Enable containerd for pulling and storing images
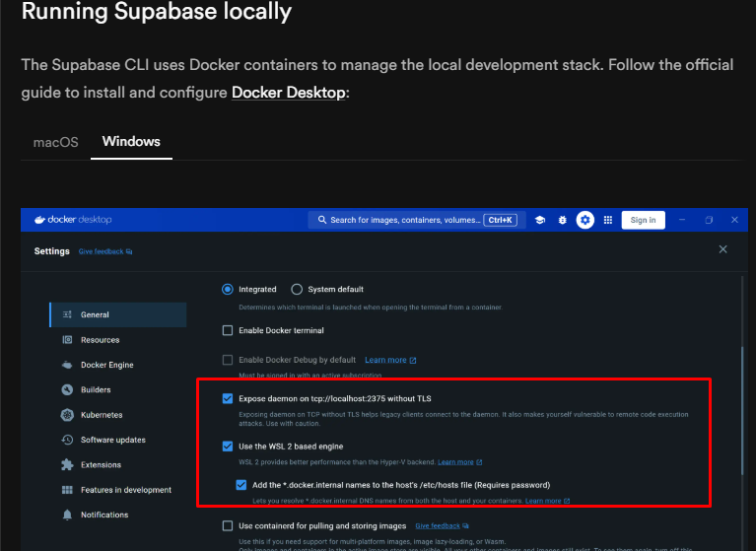Image resolution: width=756 pixels, height=551 pixels. [x=227, y=526]
